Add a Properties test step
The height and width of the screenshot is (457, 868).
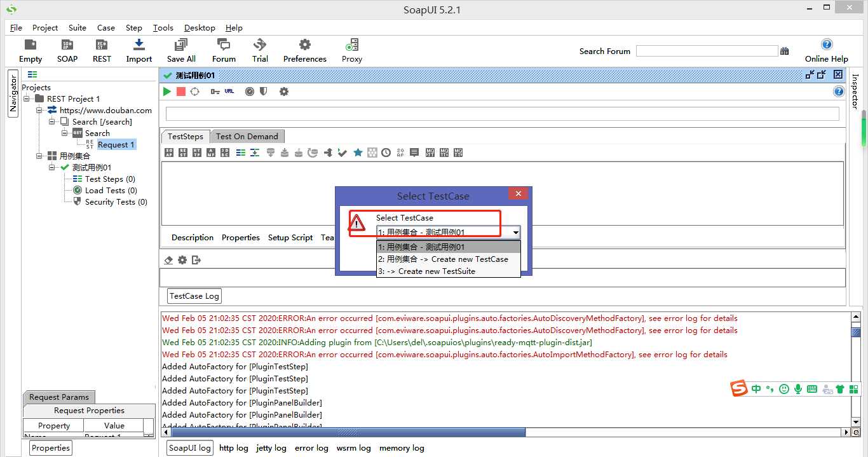(x=241, y=153)
